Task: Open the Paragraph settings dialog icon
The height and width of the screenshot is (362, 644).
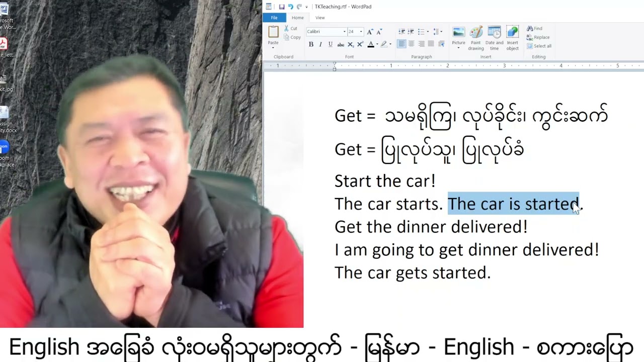Action: click(441, 44)
